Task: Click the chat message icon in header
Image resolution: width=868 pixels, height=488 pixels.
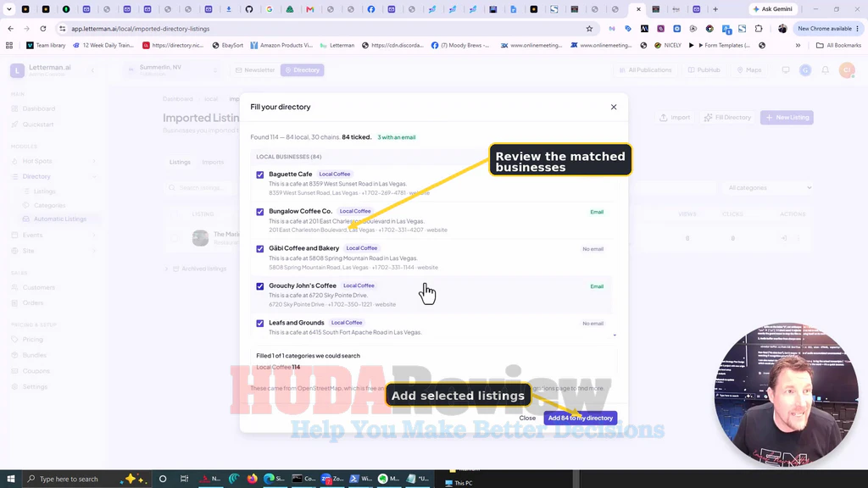Action: pos(786,70)
